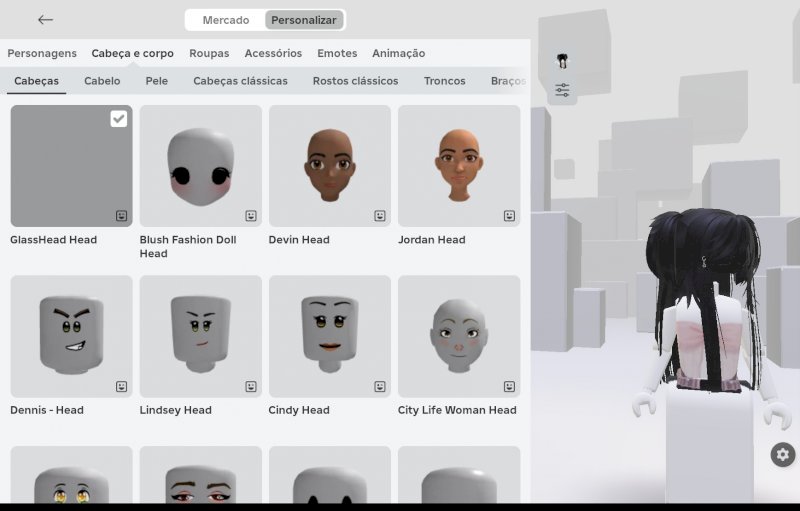Select the GlassHead Head thumbnail

pos(71,166)
